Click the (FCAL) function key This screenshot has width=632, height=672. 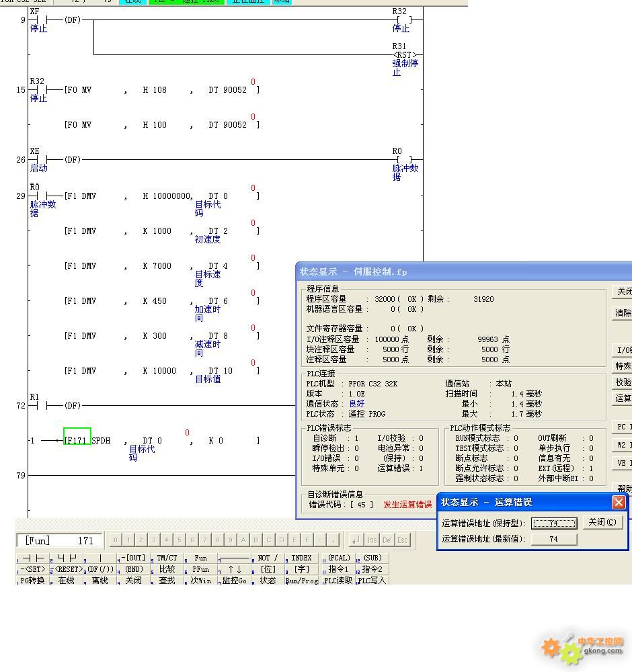(339, 558)
